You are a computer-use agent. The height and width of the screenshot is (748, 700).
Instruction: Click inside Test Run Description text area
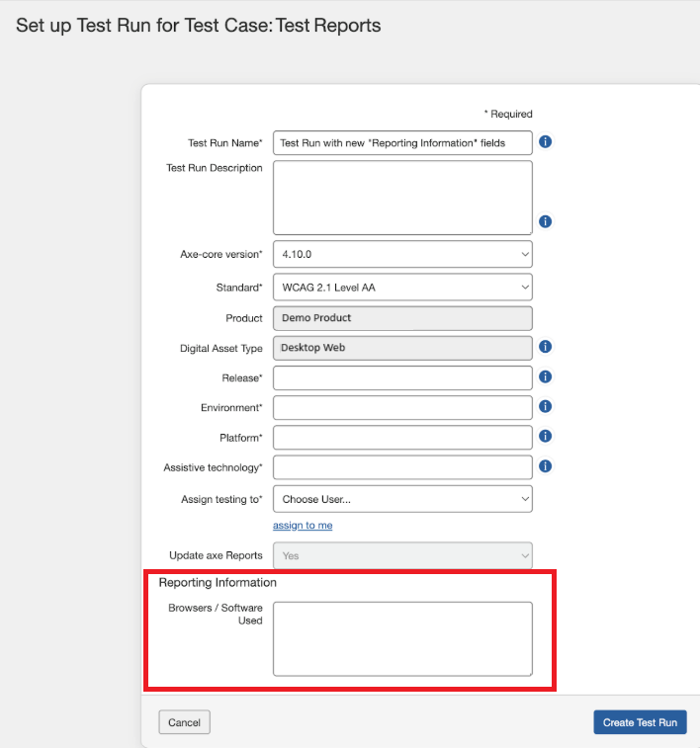[x=402, y=197]
